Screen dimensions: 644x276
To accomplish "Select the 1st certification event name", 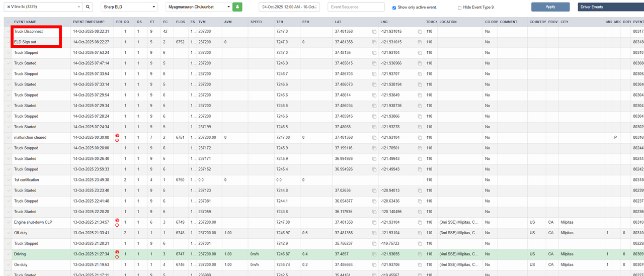I will click(x=26, y=180).
